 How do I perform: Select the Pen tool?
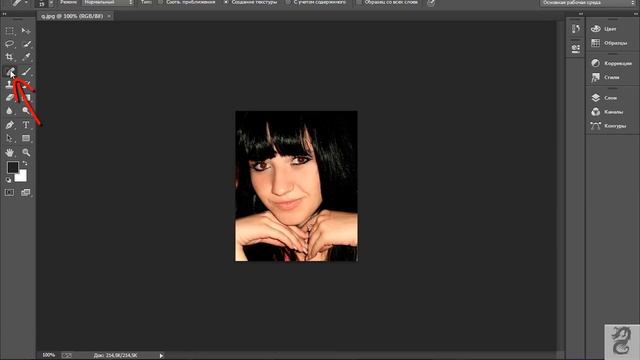coord(9,125)
